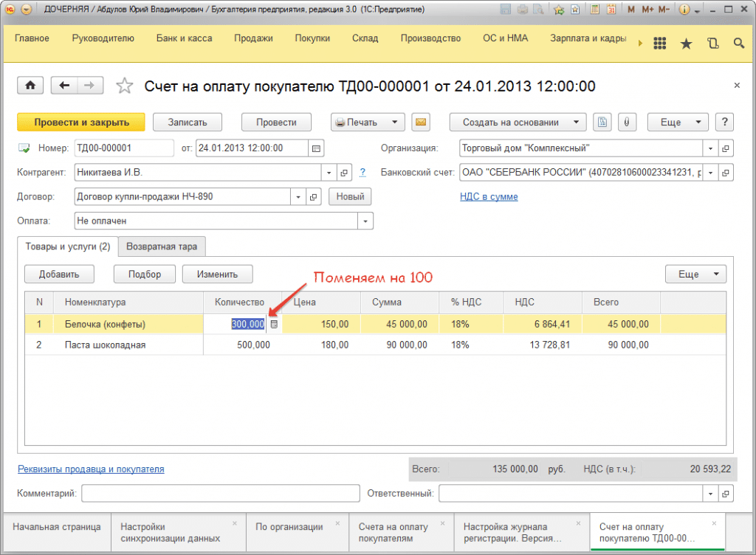Open the history icon in top bar
This screenshot has height=555, width=756.
(x=712, y=44)
